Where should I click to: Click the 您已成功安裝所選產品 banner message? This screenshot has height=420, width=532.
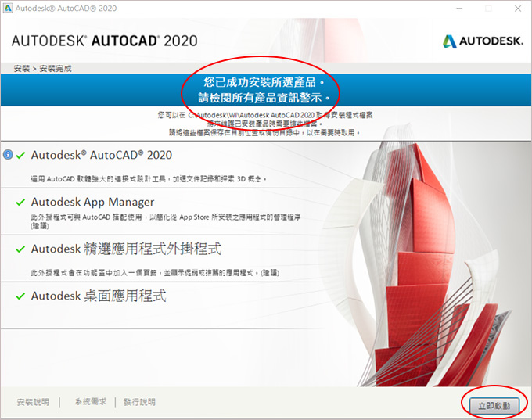pos(264,82)
